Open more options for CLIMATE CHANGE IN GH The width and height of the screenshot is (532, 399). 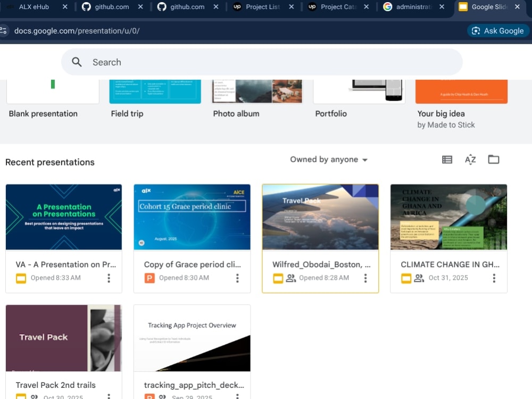[494, 278]
